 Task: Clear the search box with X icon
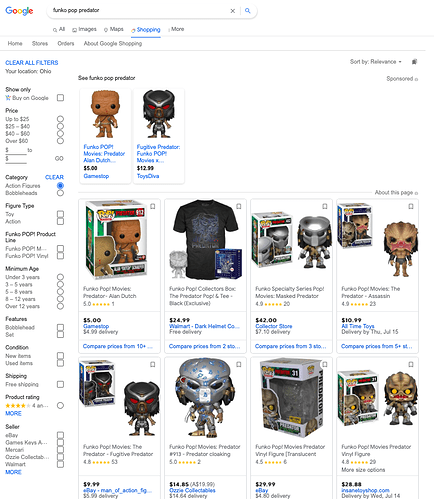[x=233, y=11]
